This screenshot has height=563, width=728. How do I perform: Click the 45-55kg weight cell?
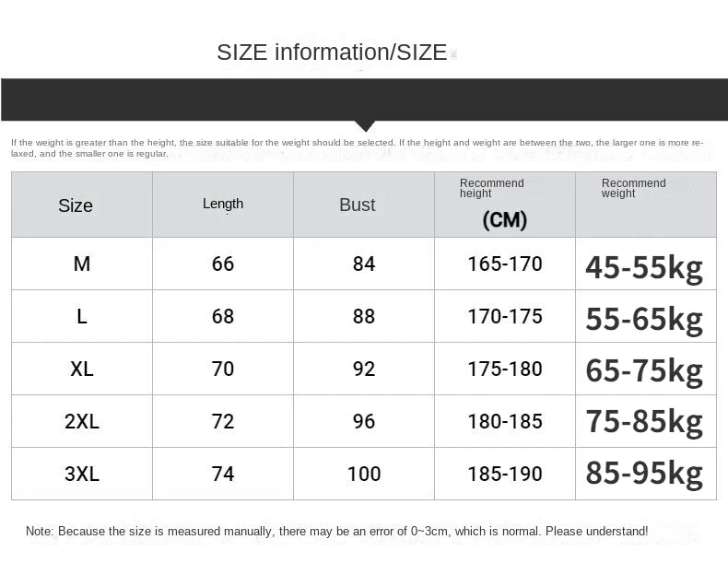[644, 267]
